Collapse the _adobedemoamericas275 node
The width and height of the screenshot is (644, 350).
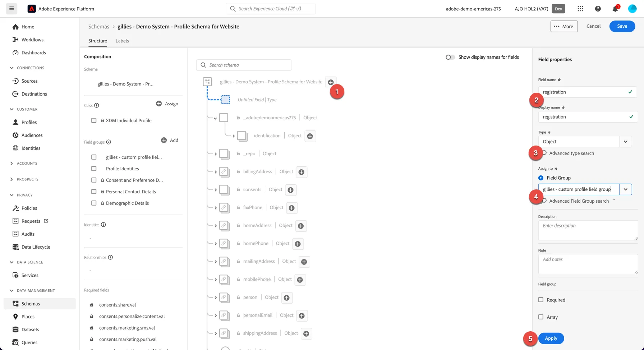click(x=215, y=118)
